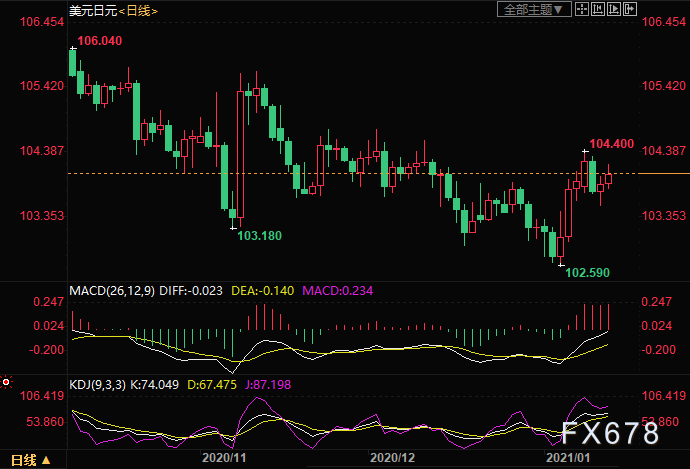Activate the crosshair cursor icon
The height and width of the screenshot is (469, 690).
(x=582, y=9)
